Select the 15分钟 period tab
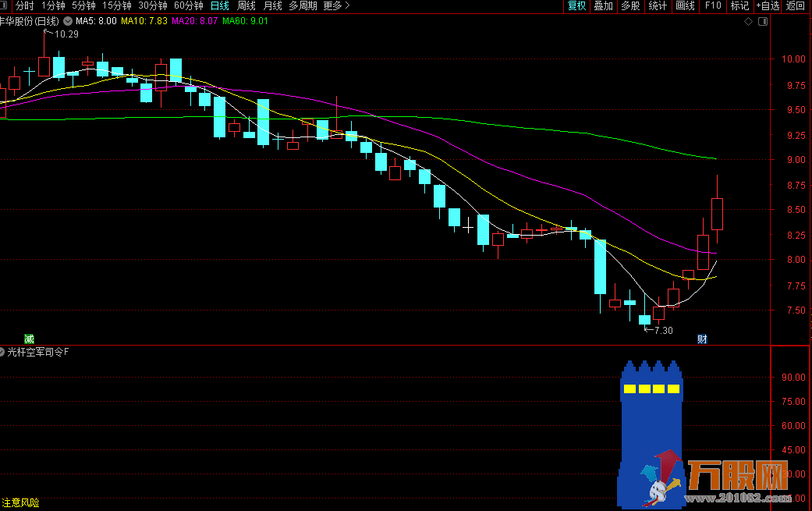The image size is (812, 511). tap(116, 5)
